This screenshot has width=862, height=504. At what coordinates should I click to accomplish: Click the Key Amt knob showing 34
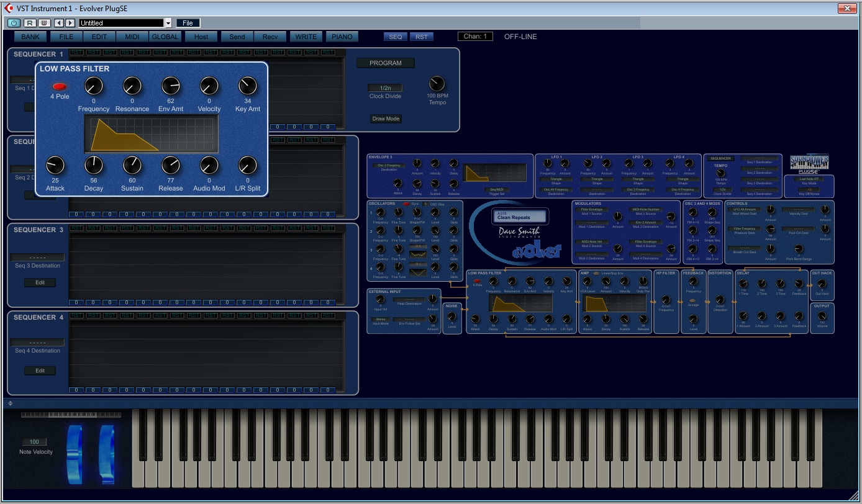click(248, 86)
